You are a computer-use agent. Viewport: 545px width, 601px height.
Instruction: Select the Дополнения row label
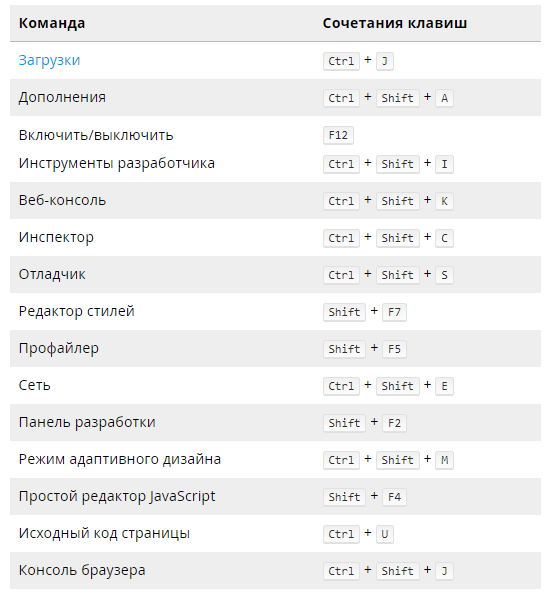pyautogui.click(x=62, y=97)
